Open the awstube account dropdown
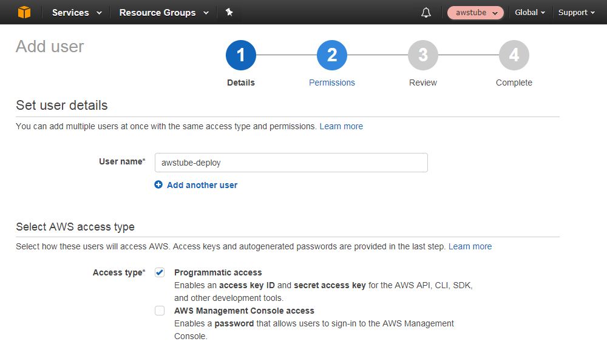 pos(475,12)
